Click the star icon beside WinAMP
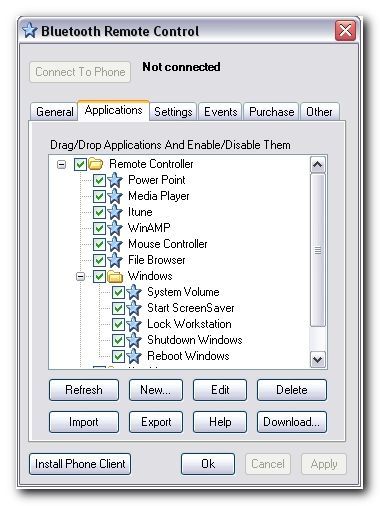 (x=115, y=228)
